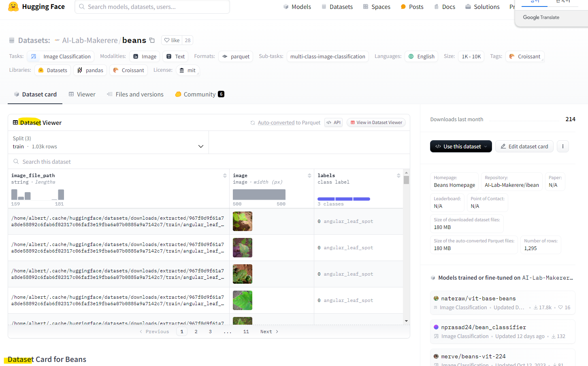The width and height of the screenshot is (588, 366).
Task: Open the third row leaf thumbnail
Action: pos(243,274)
